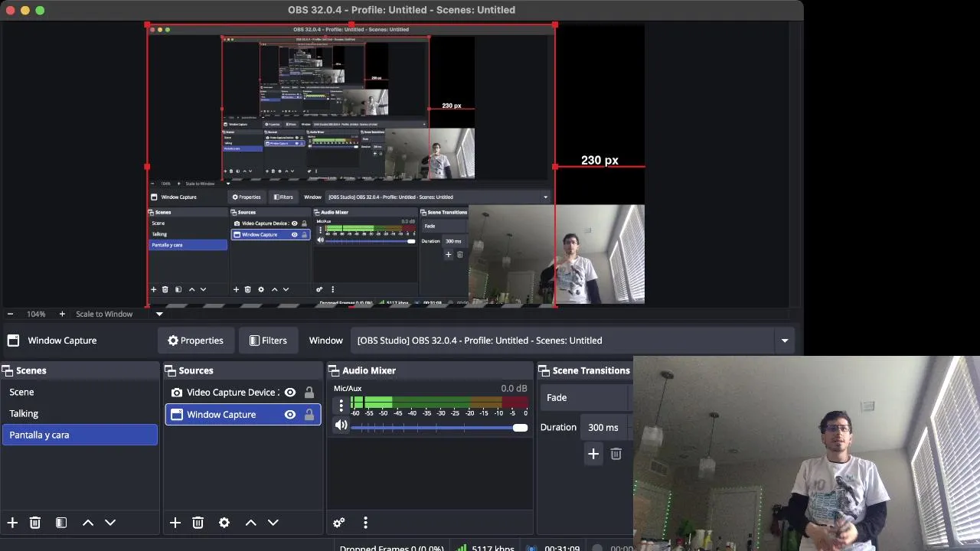Screen dimensions: 980x551
Task: Move scene down in Scenes list
Action: pos(110,523)
